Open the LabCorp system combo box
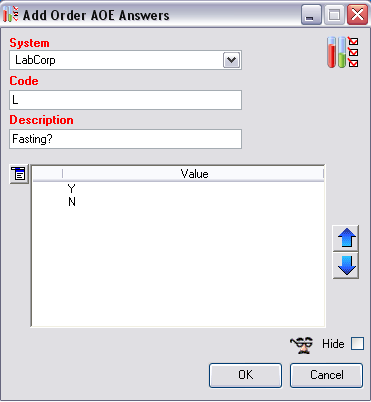 click(125, 60)
